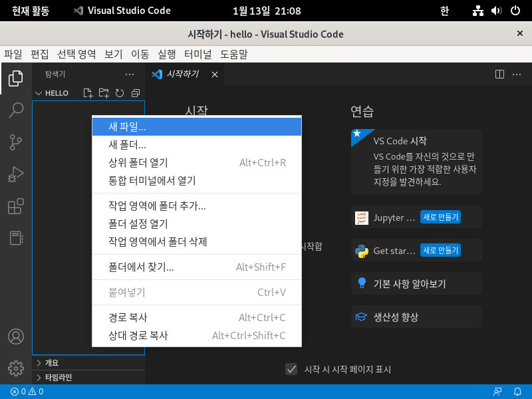532x399 pixels.
Task: Choose 폴더에서 찾기... menu entry
Action: 197,267
